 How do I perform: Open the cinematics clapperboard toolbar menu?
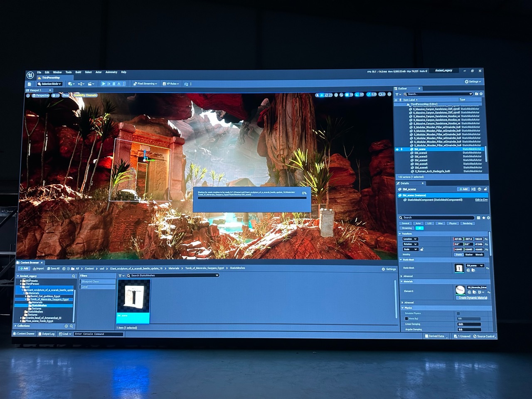click(91, 84)
